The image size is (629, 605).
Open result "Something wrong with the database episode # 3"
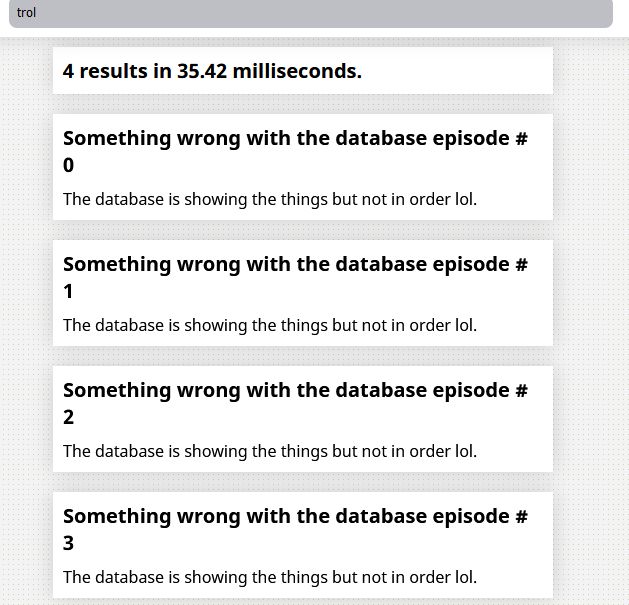(x=295, y=529)
